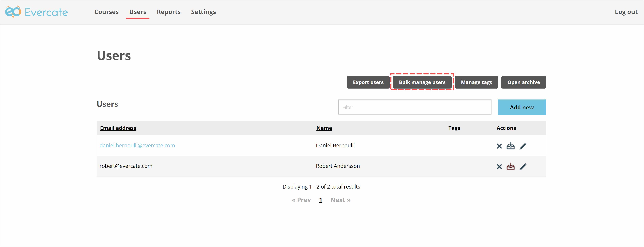This screenshot has width=644, height=247.
Task: Select the Users navigation tab
Action: click(137, 12)
